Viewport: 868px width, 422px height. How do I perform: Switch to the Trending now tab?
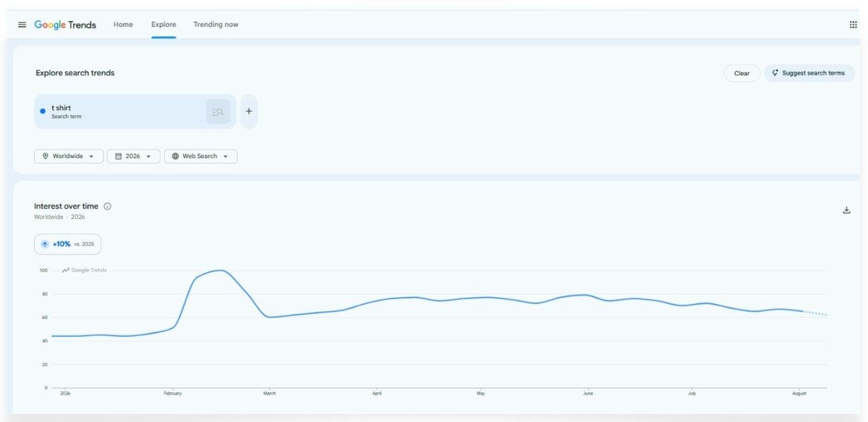(216, 25)
